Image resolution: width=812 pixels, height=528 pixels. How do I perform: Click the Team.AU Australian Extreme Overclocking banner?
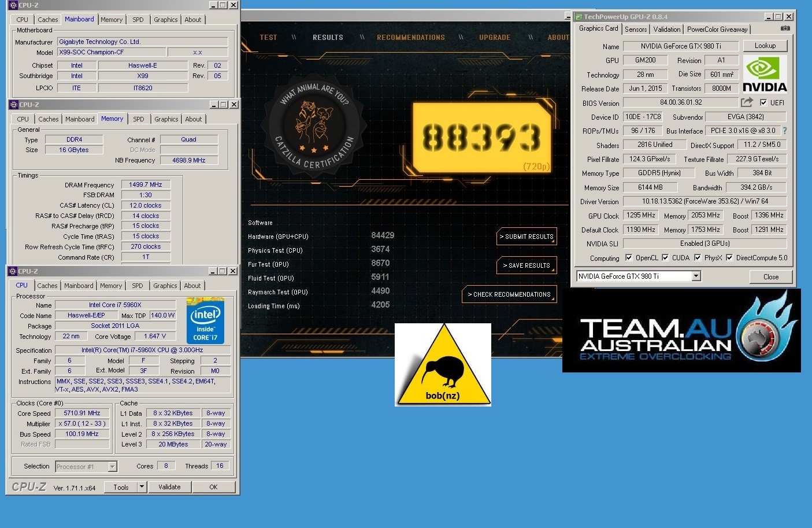(681, 330)
